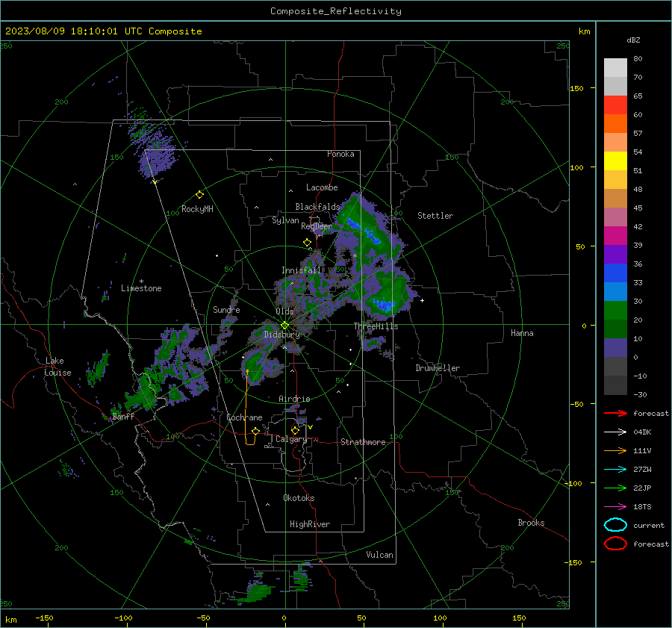672x628 pixels.
Task: Click the Vulcan town label
Action: click(379, 555)
